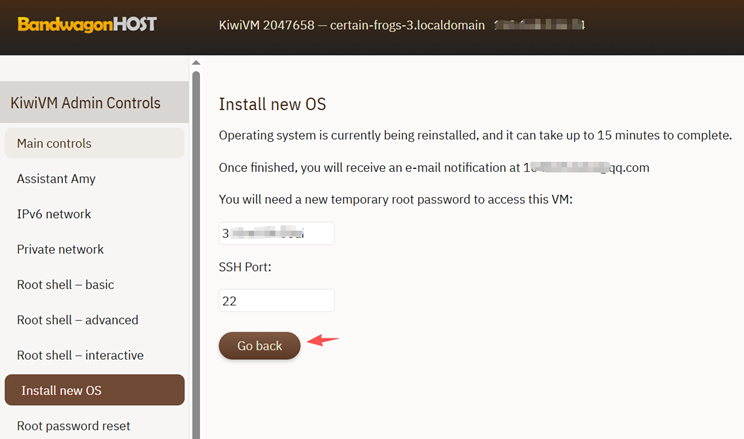Go to IPv6 network settings
The width and height of the screenshot is (744, 439).
[54, 214]
